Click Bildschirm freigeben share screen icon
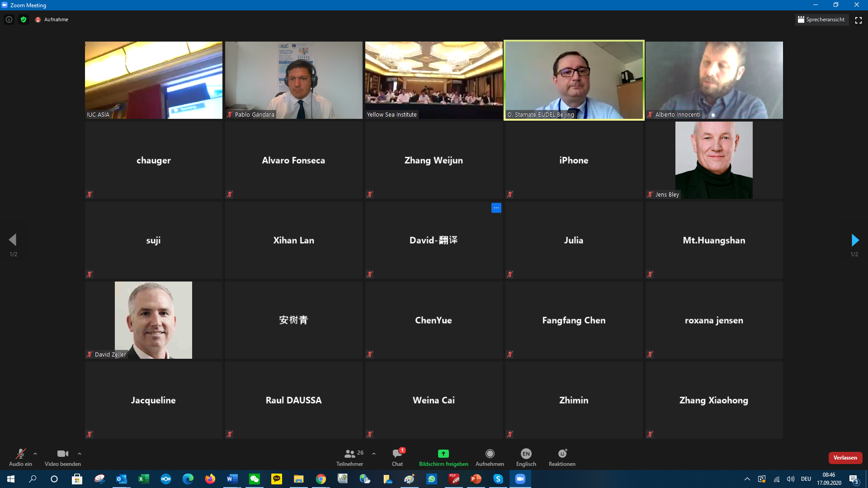The width and height of the screenshot is (868, 488). pos(443,454)
